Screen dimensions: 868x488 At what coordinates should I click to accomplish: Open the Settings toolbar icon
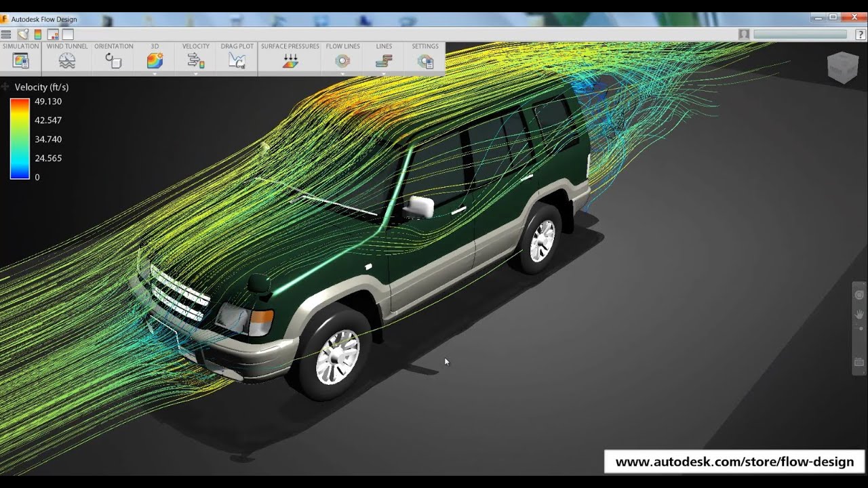click(x=425, y=62)
